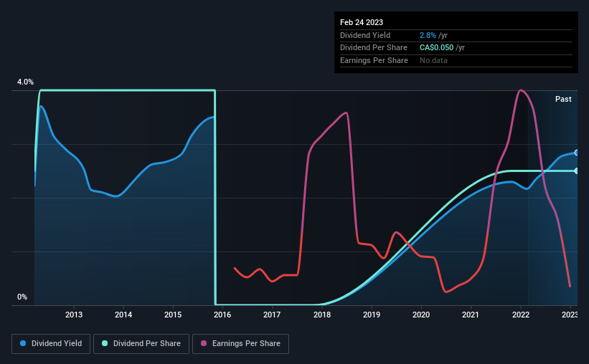
Task: Click the blue Dividend Yield legend dot
Action: click(x=23, y=343)
